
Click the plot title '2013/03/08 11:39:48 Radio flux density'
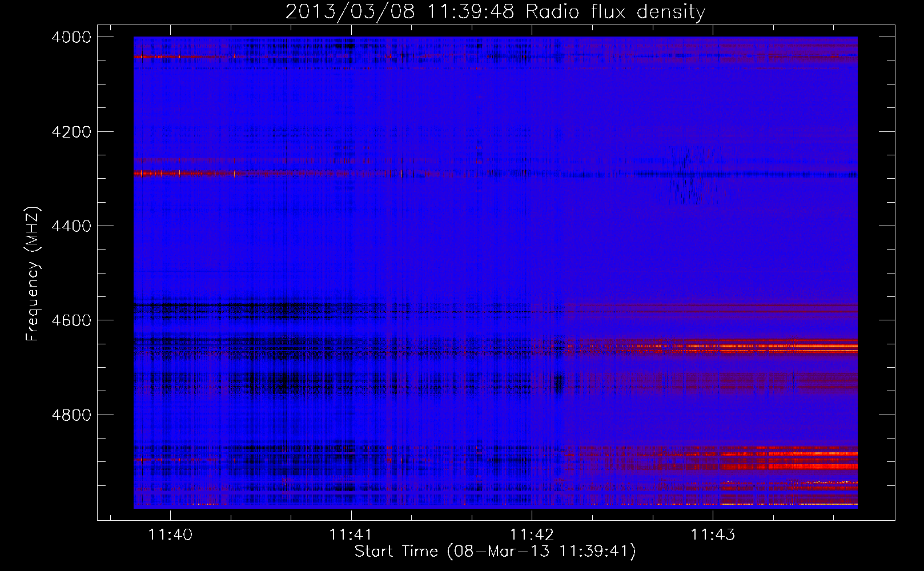coord(495,12)
